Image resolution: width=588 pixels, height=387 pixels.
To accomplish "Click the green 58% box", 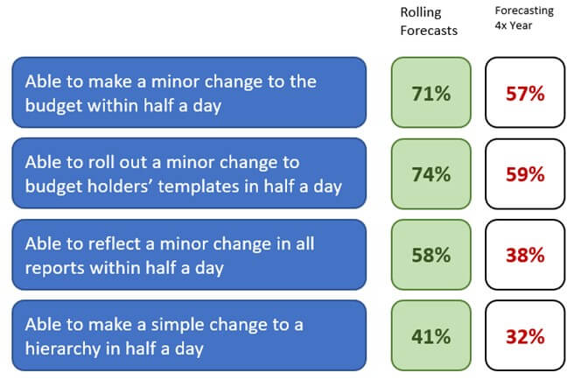I will 431,255.
